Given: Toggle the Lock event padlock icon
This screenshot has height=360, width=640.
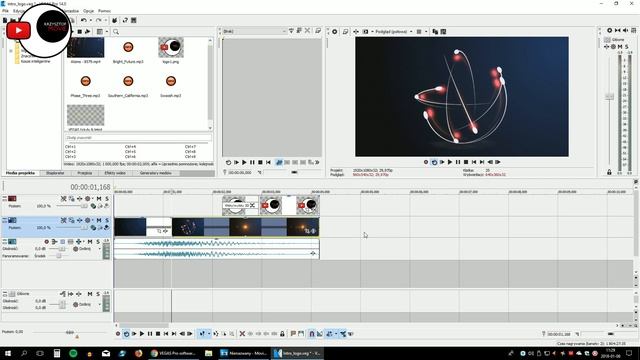Looking at the screenshot, I should pyautogui.click(x=282, y=334).
